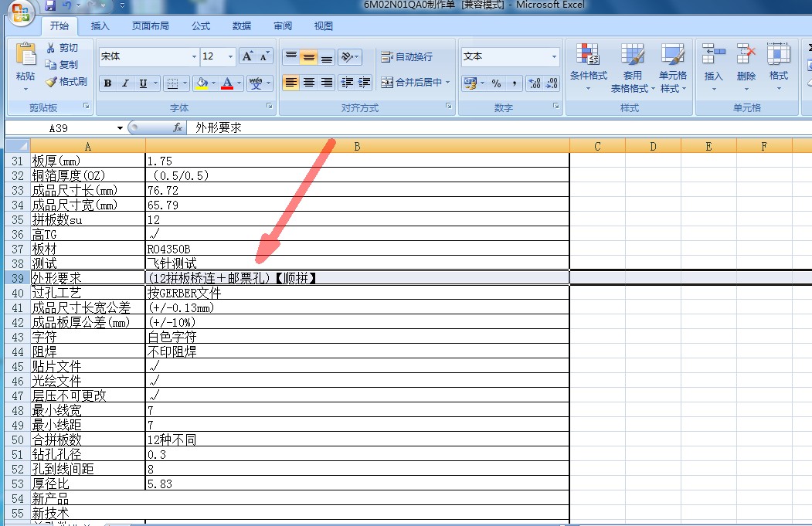The image size is (812, 526).
Task: Increase indent
Action: coord(364,83)
